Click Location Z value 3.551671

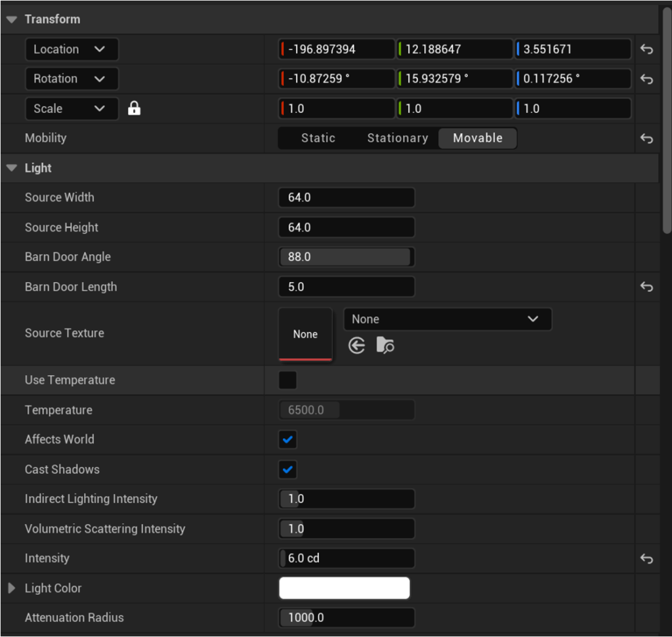572,49
